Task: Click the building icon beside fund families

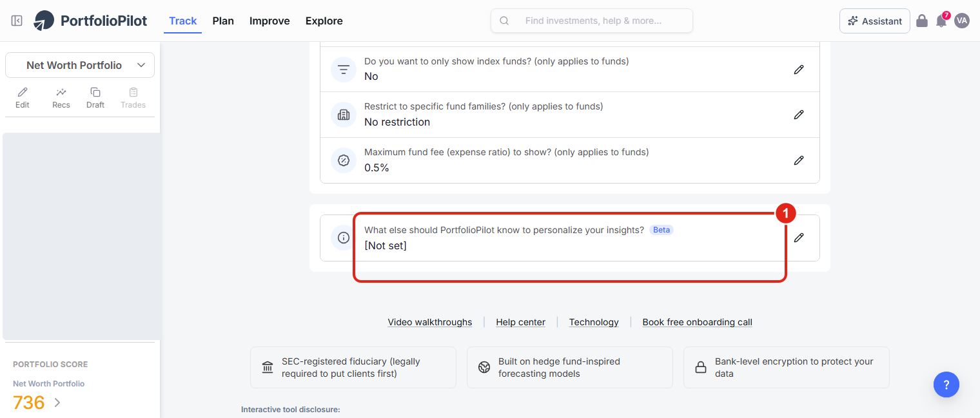Action: [x=344, y=115]
